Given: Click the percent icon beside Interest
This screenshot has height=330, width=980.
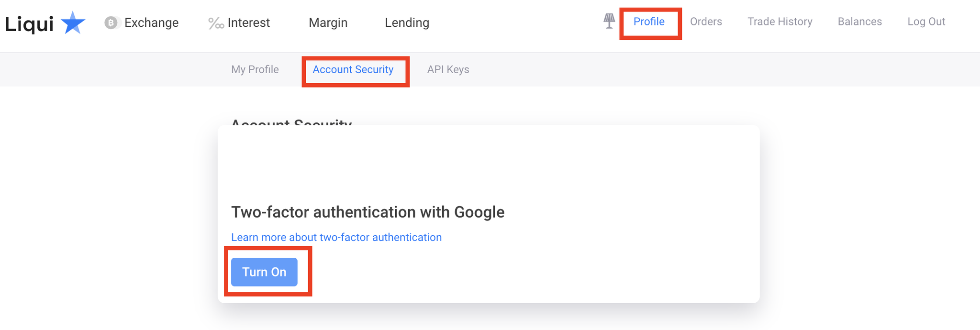Looking at the screenshot, I should click(216, 23).
